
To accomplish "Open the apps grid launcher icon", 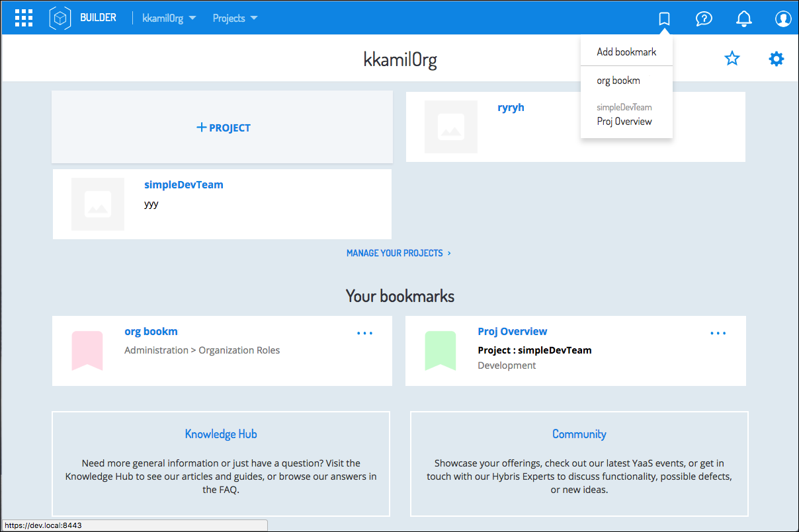I will [x=24, y=18].
